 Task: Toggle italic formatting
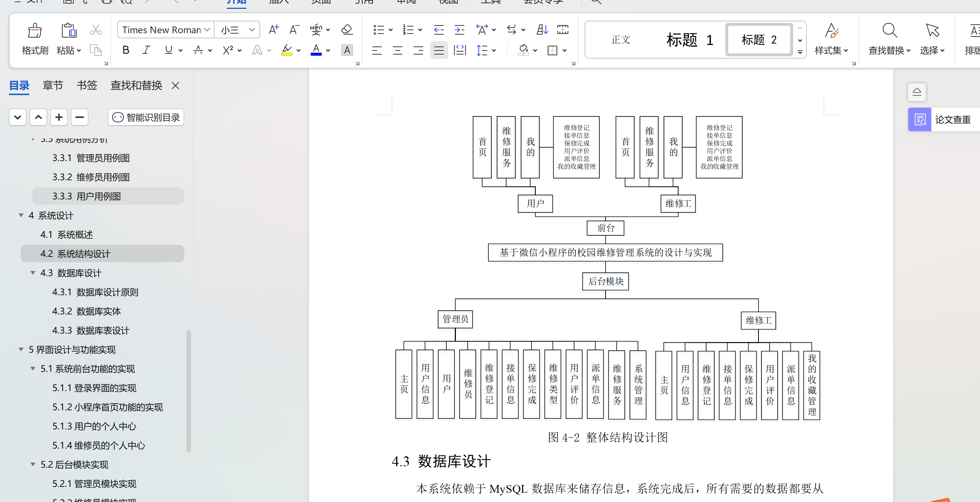click(x=146, y=50)
